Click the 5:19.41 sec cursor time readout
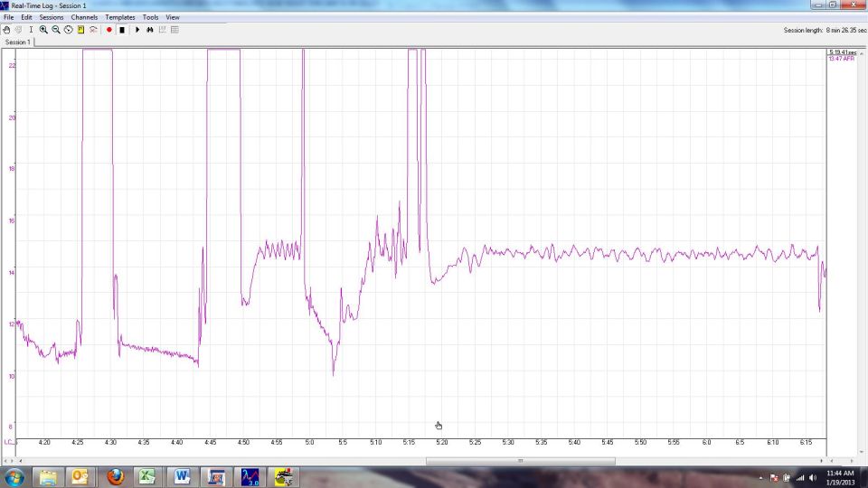868x488 pixels. [x=843, y=52]
